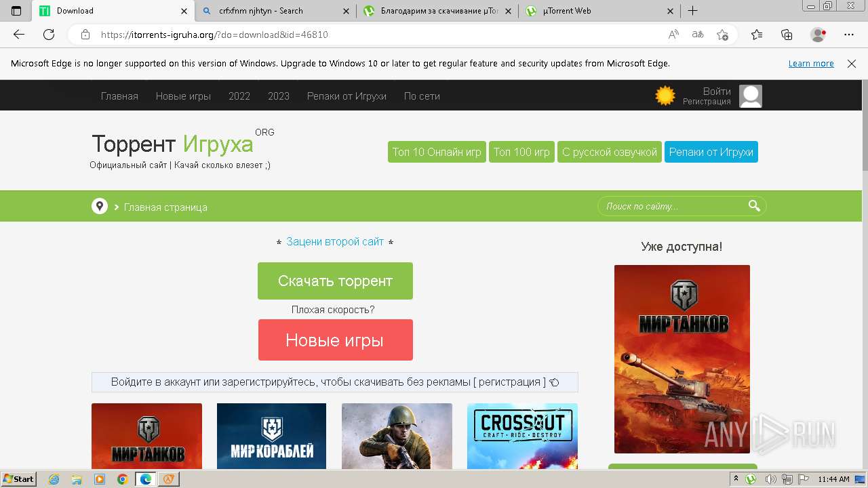Open a new browser tab
This screenshot has height=488, width=868.
click(x=692, y=11)
